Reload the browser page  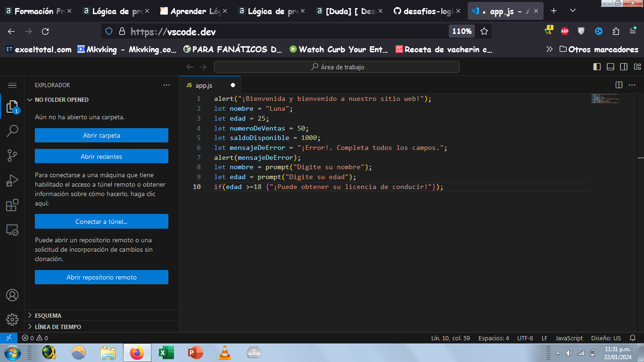pyautogui.click(x=45, y=32)
